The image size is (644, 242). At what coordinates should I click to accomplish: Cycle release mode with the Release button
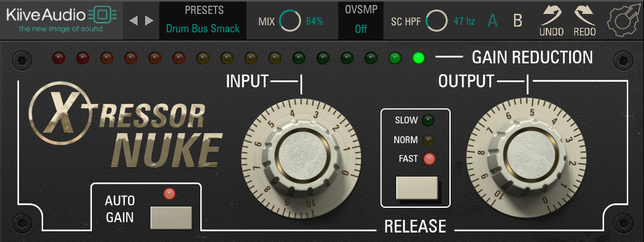(x=416, y=188)
